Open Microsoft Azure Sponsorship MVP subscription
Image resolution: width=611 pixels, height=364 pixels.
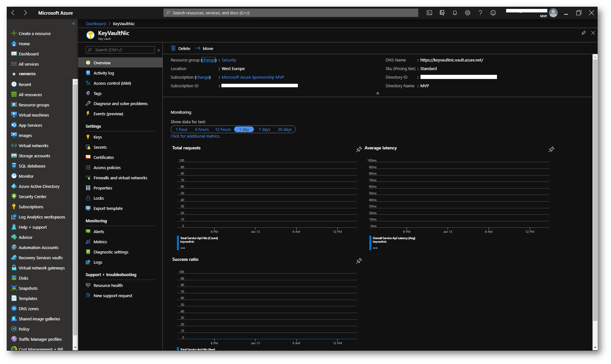(x=253, y=77)
